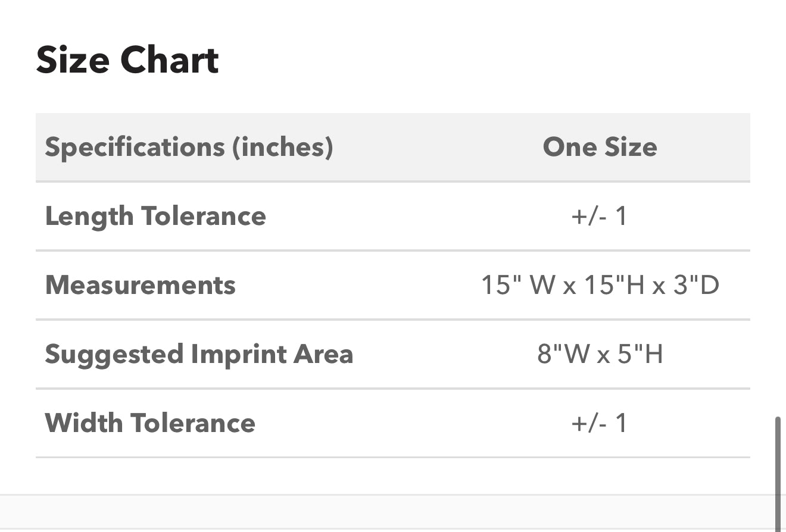Click the word "Chart" in the heading
Image resolution: width=786 pixels, height=532 pixels.
pos(170,60)
